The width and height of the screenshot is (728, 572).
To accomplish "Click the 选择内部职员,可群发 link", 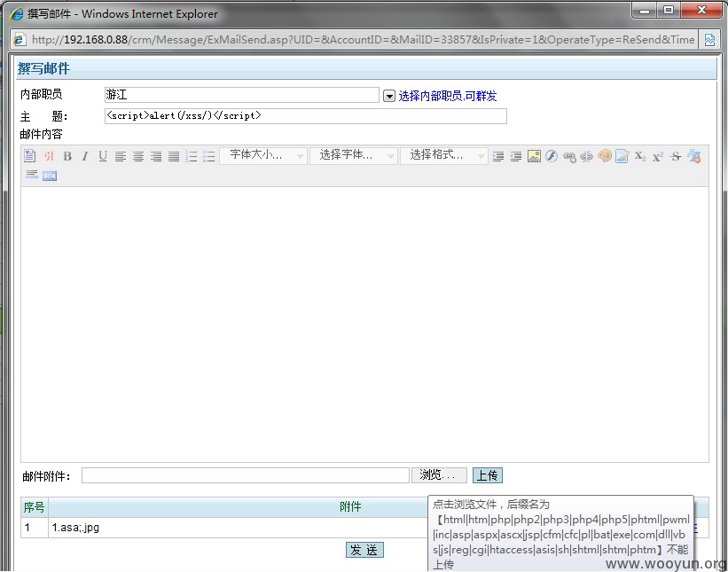I will tap(448, 96).
